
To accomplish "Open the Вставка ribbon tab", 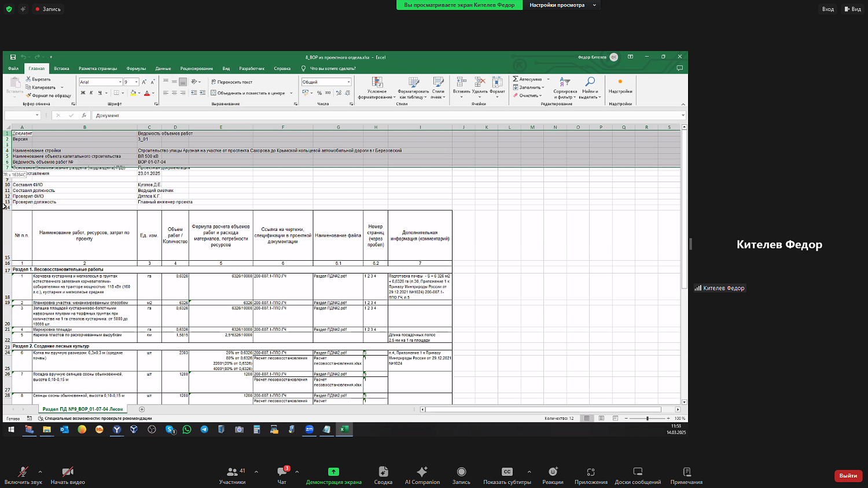I will point(61,69).
